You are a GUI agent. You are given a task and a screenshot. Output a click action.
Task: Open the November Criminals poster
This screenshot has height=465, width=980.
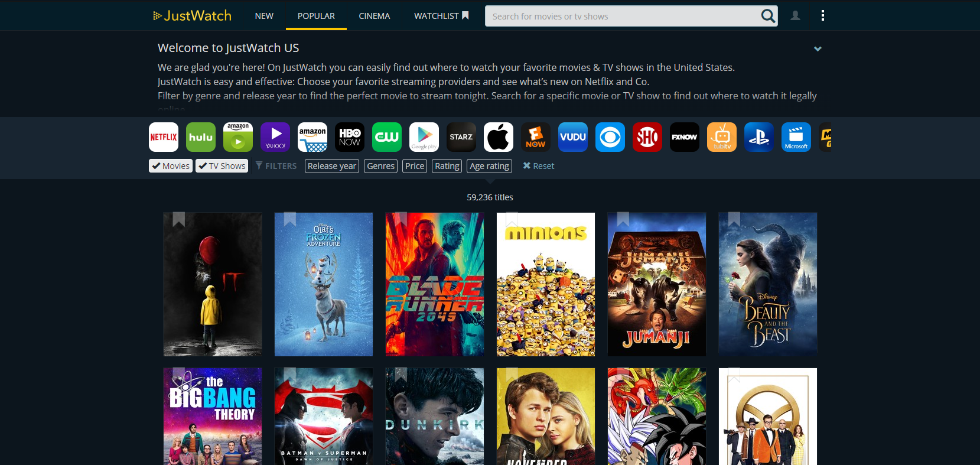click(546, 417)
